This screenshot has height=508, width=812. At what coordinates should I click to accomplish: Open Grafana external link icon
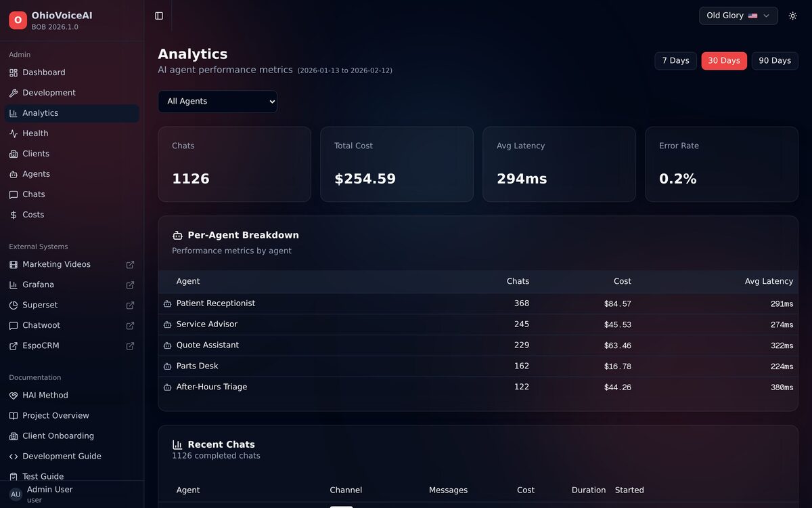click(x=130, y=285)
